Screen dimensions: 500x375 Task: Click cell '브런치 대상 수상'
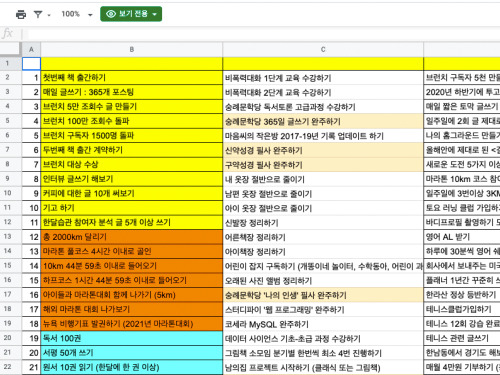click(132, 164)
